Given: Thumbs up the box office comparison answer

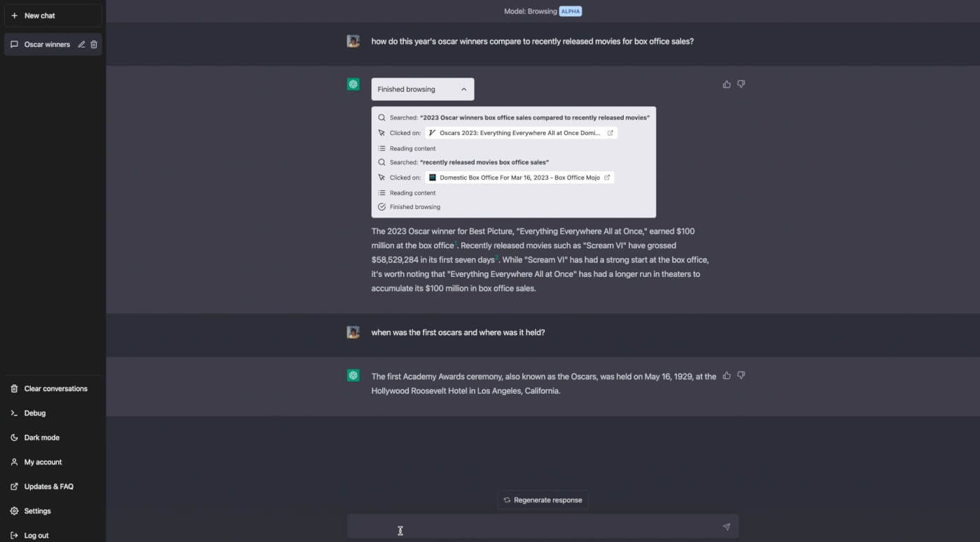Looking at the screenshot, I should 726,83.
